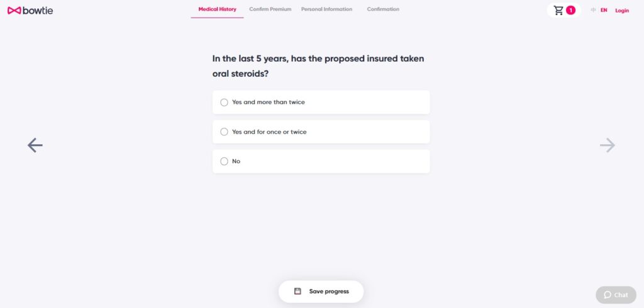Click the oral steroids question heading
644x308 pixels.
(x=318, y=66)
